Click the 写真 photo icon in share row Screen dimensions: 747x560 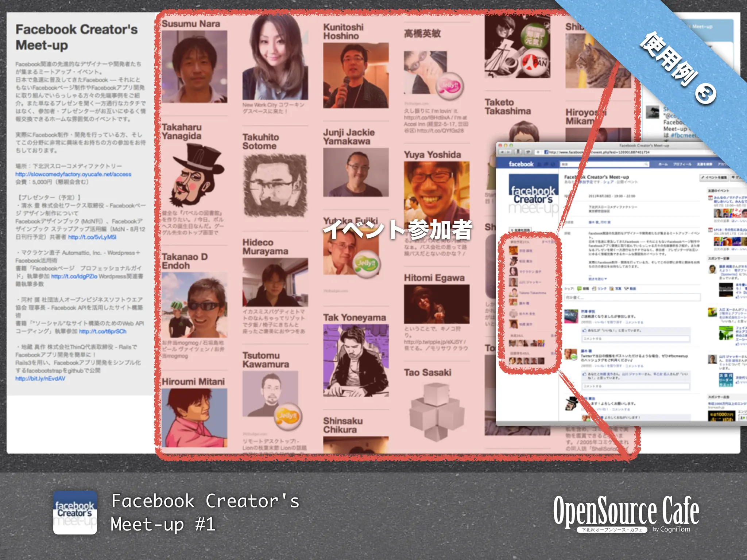click(x=612, y=288)
